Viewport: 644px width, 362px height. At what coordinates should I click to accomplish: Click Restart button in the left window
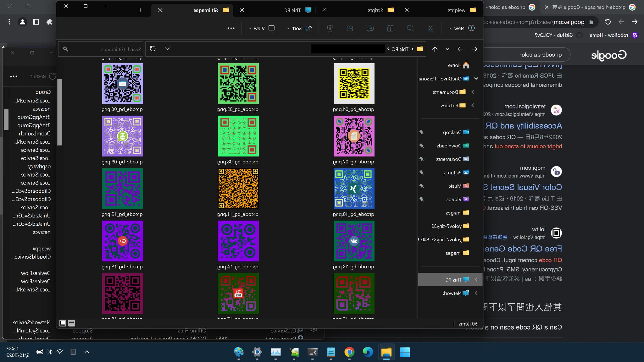tap(42, 76)
